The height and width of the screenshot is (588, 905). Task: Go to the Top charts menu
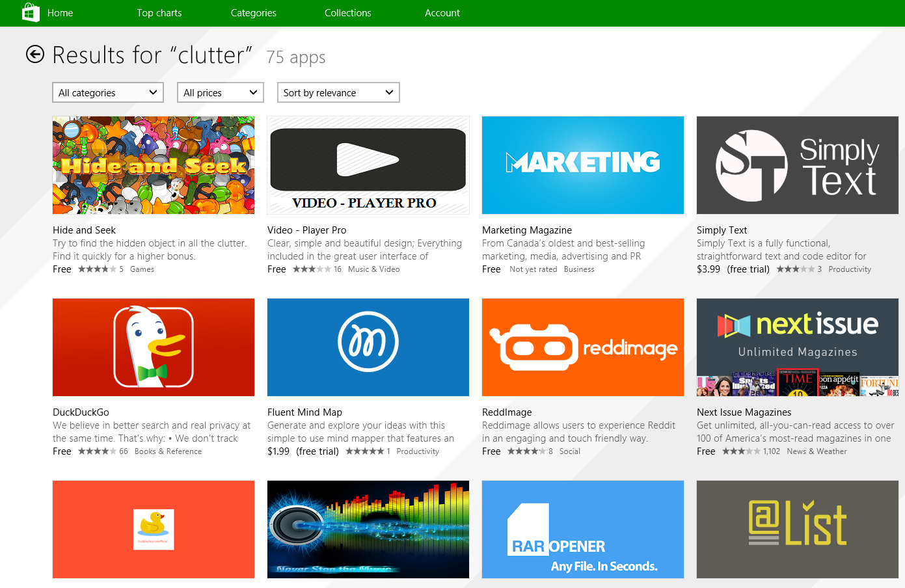[x=159, y=13]
